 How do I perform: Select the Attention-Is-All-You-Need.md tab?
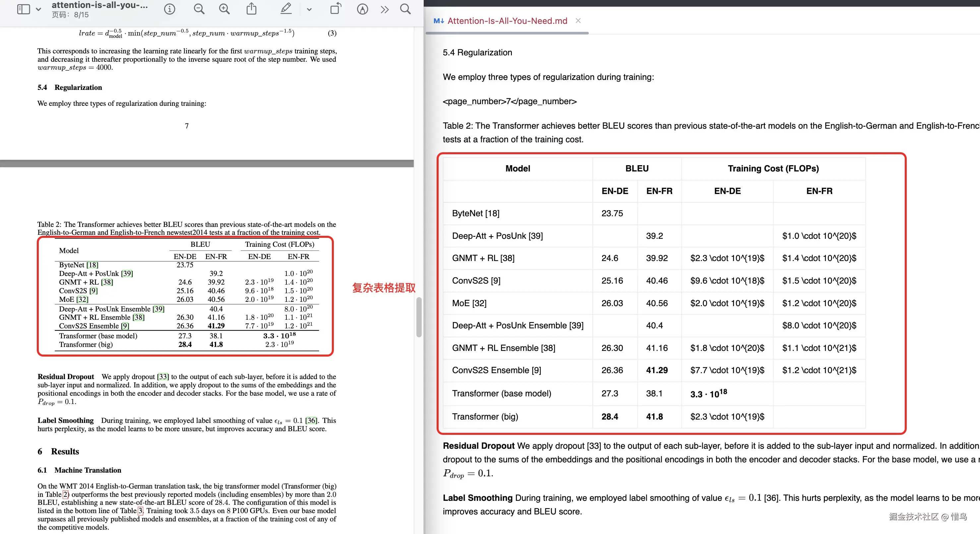coord(507,21)
